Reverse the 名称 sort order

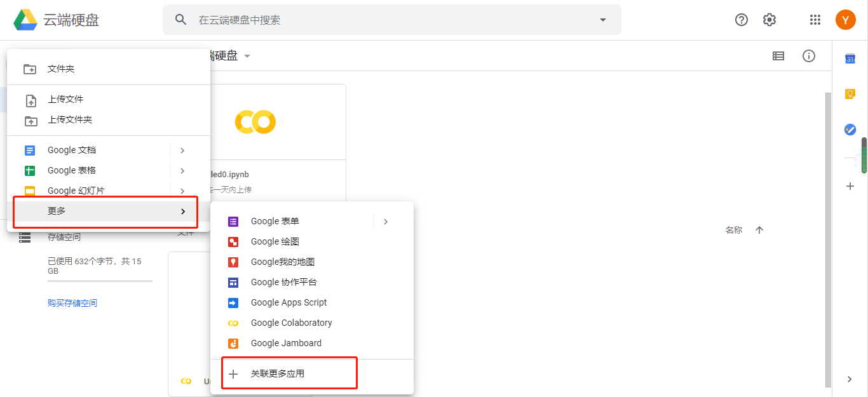[759, 230]
